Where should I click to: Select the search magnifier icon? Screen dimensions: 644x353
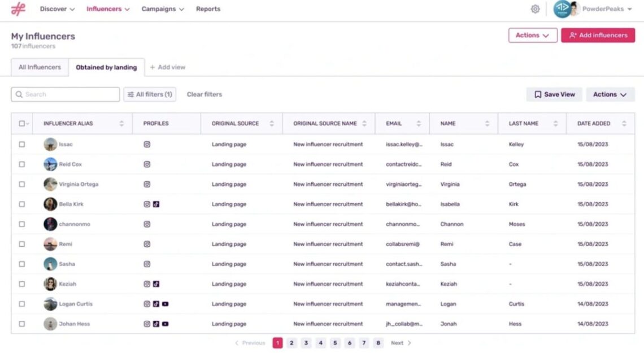[19, 94]
